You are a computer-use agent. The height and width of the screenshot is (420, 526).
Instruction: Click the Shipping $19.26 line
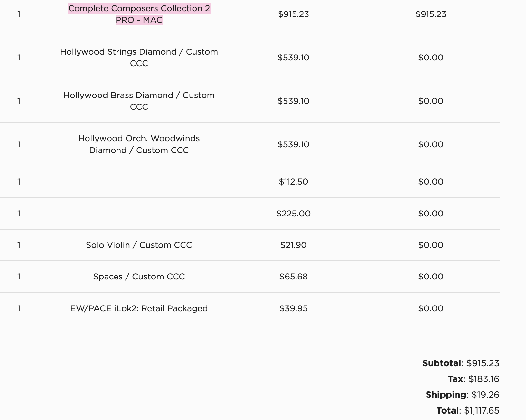pyautogui.click(x=463, y=395)
